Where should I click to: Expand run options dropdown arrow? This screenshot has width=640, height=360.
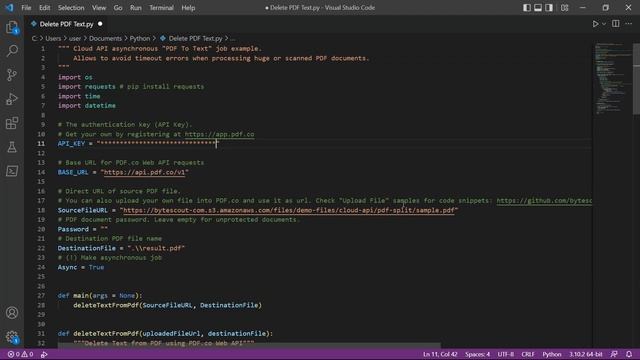(x=604, y=24)
